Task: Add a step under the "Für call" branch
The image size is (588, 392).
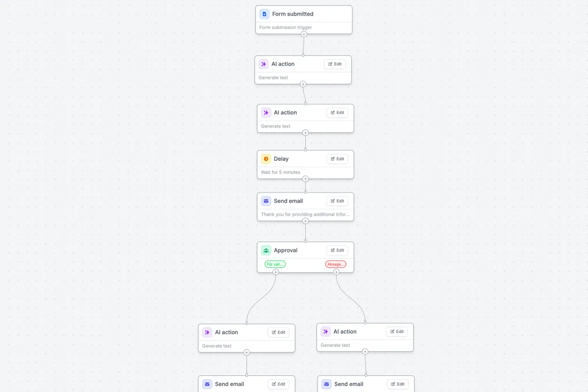Action: click(x=275, y=272)
